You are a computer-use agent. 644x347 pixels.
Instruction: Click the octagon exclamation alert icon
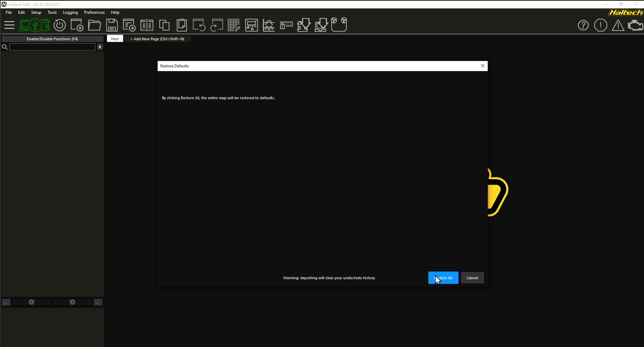click(x=600, y=25)
